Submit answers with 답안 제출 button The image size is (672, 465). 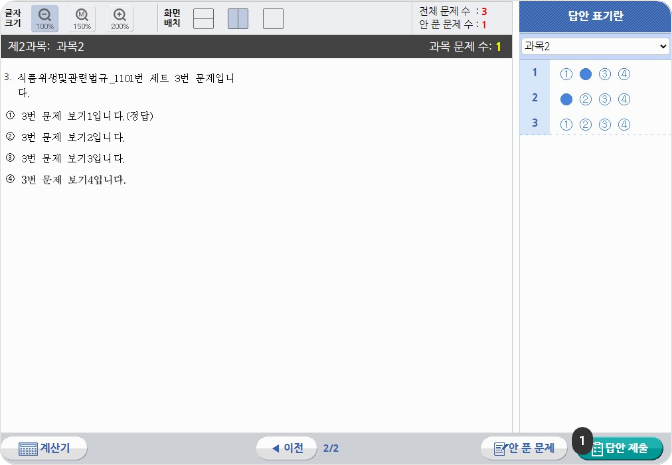click(x=619, y=448)
